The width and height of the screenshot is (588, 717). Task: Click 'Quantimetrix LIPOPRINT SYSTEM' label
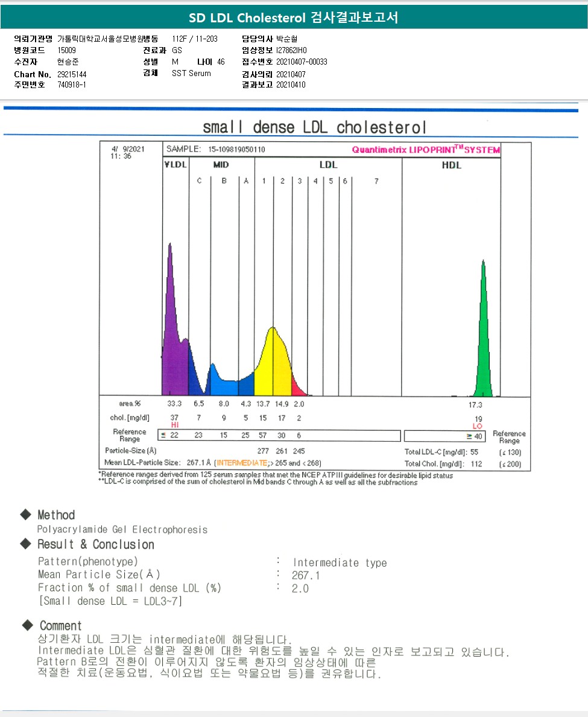click(x=426, y=150)
